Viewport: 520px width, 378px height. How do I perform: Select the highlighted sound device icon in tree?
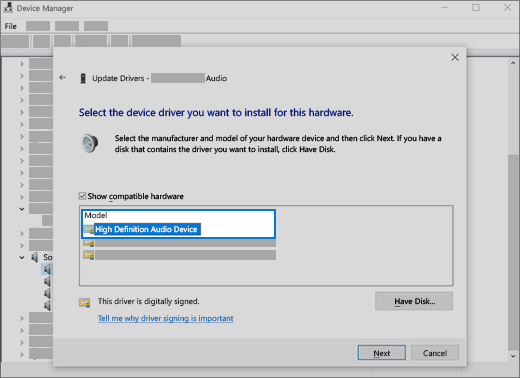(47, 269)
